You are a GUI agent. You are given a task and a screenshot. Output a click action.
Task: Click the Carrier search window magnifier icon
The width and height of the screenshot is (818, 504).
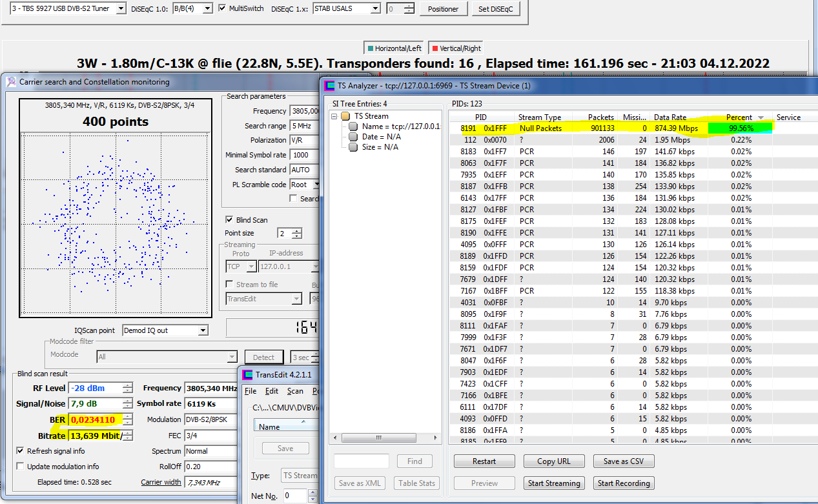click(x=11, y=82)
